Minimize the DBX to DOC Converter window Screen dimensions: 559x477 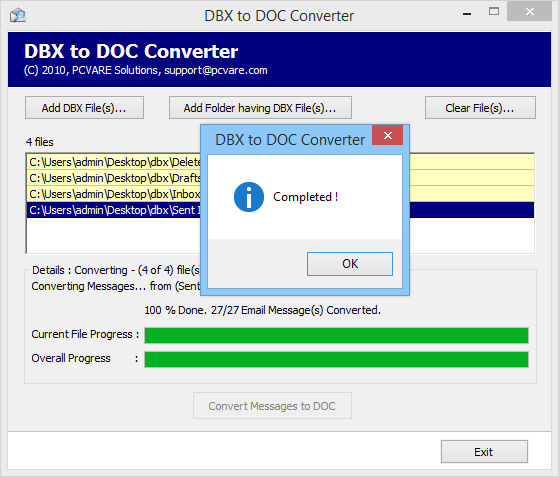point(467,14)
